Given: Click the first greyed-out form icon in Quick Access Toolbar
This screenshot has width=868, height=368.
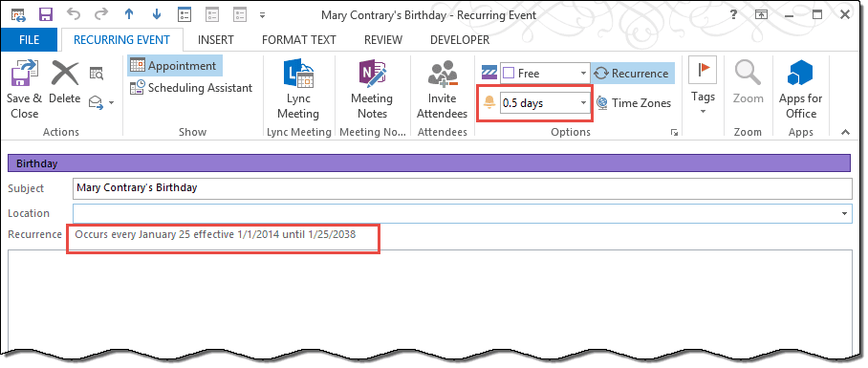Looking at the screenshot, I should (212, 14).
